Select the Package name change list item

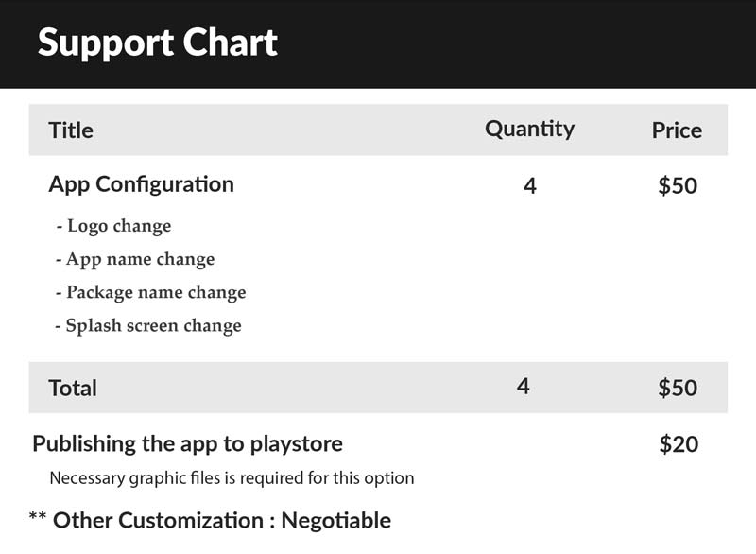point(151,293)
